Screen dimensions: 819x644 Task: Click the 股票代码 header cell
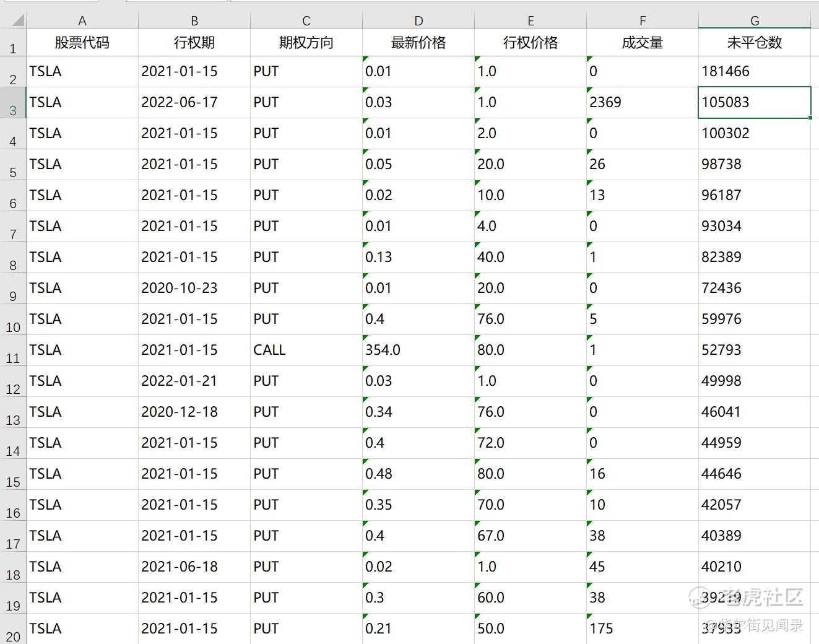(x=82, y=42)
